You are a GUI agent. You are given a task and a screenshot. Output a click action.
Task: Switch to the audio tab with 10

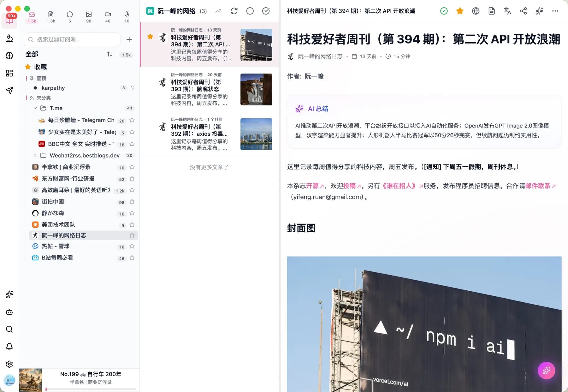pos(127,17)
